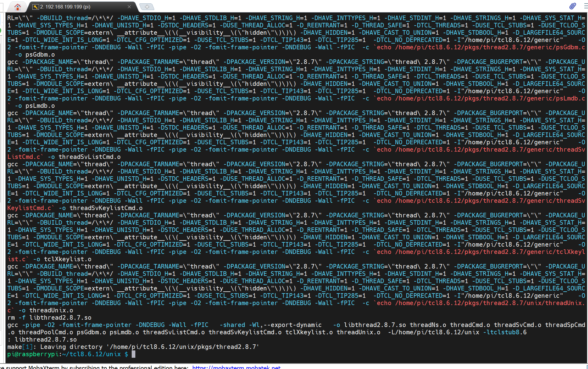Click the '-ltclstub8.6' linker flag text
Screen dimensions: 588x369
(505, 332)
